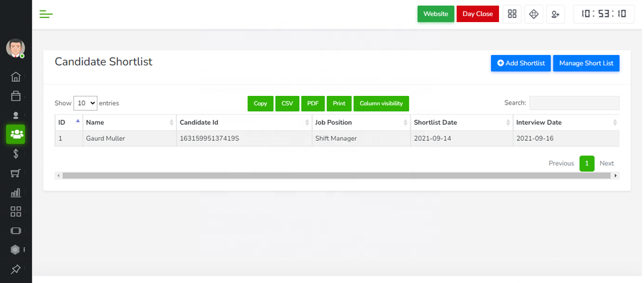The width and height of the screenshot is (644, 283).
Task: Click the four-squares grid icon in top bar
Action: [x=513, y=14]
